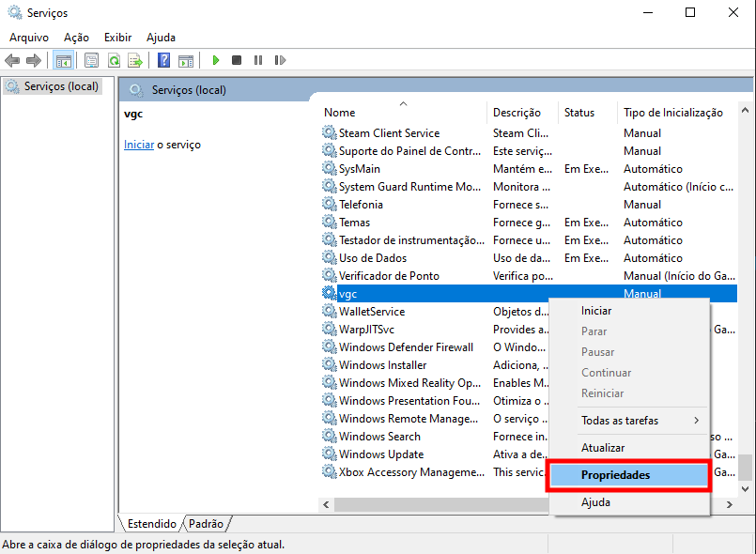The height and width of the screenshot is (554, 756).
Task: Click the Pause Service toolbar icon
Action: pos(258,60)
